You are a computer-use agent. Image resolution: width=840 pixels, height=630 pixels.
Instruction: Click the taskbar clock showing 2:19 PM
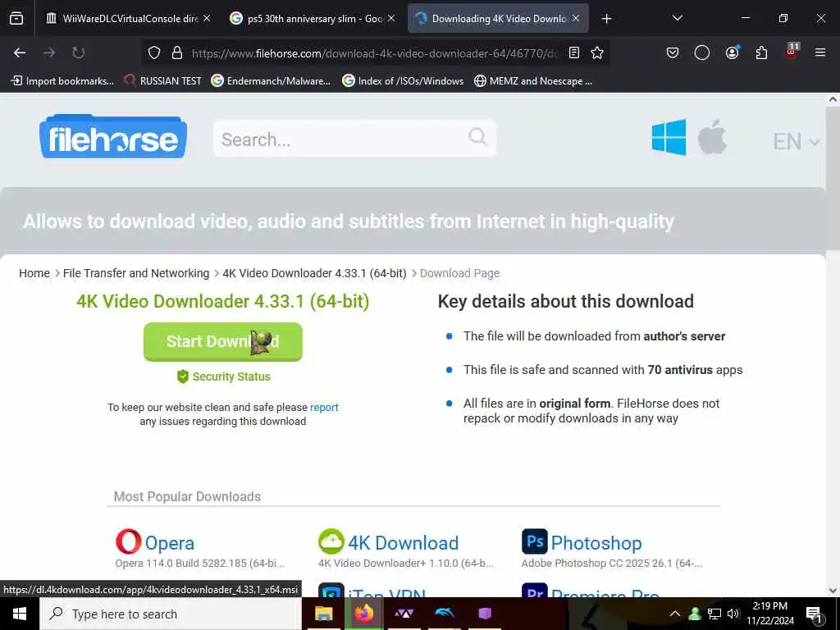770,614
